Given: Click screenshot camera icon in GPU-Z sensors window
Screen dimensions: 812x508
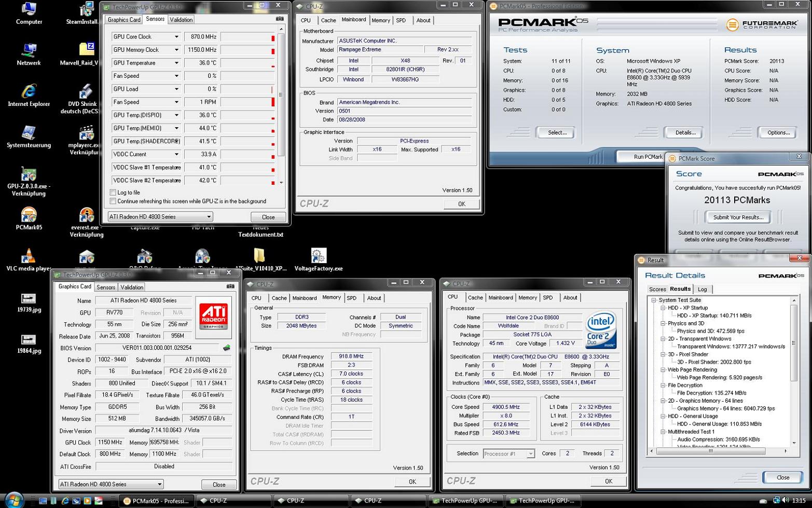Looking at the screenshot, I should 280,19.
